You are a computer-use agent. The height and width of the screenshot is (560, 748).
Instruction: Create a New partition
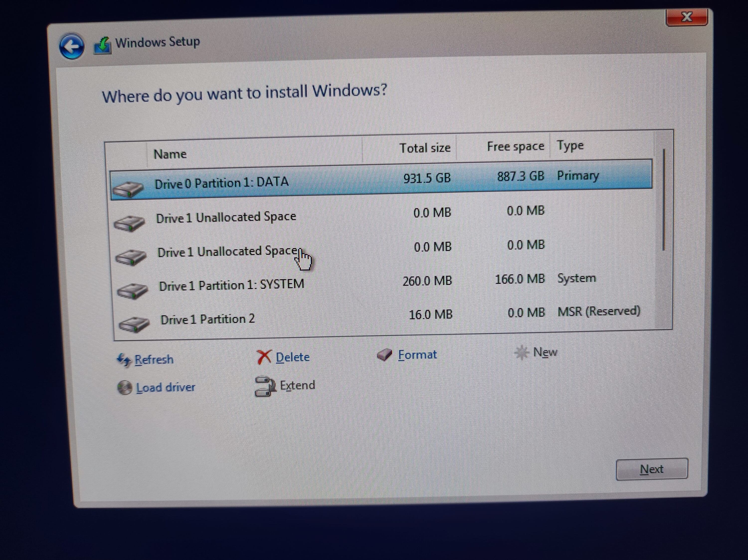pos(545,352)
